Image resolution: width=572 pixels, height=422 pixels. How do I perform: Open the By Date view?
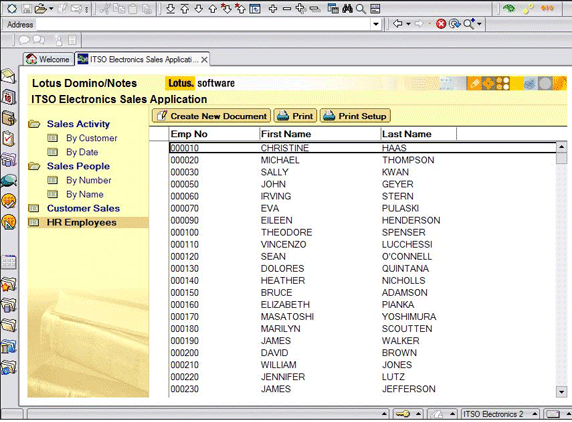[82, 152]
